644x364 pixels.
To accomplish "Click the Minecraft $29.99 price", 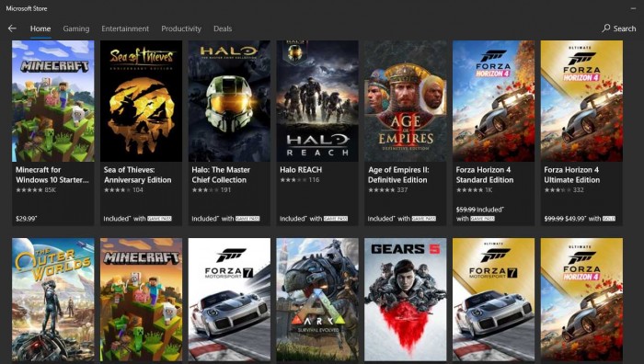I will [27, 219].
